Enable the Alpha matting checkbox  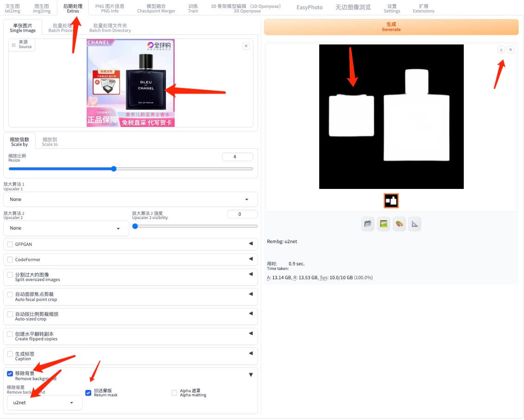174,393
